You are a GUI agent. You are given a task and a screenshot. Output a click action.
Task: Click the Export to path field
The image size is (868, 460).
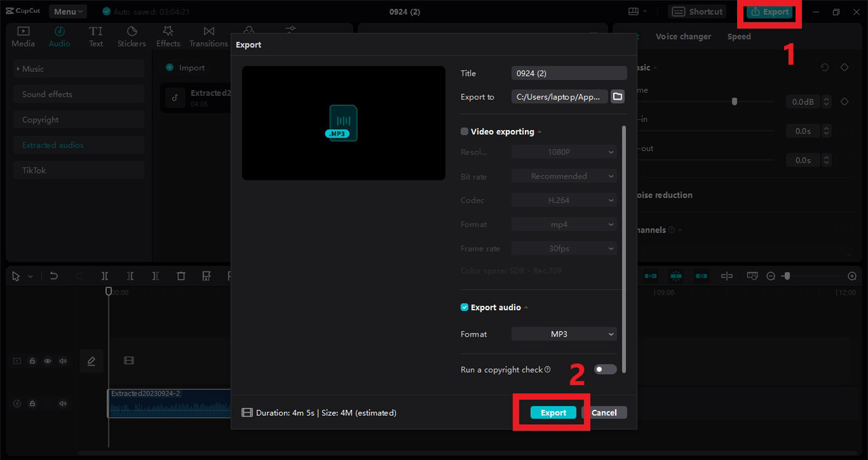[559, 97]
